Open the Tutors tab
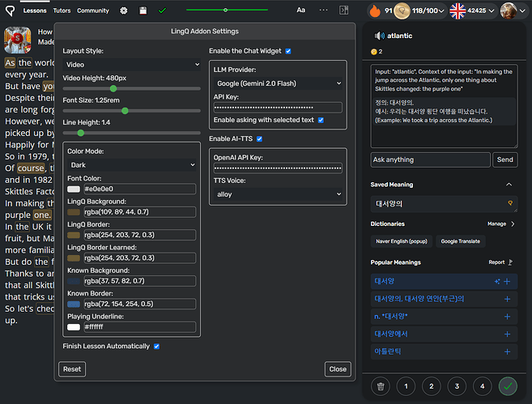 62,11
